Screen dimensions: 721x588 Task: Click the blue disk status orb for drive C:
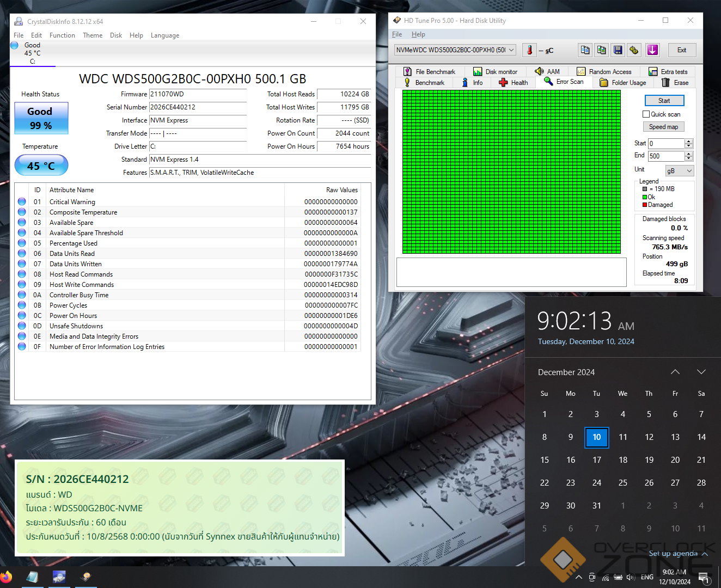[15, 45]
